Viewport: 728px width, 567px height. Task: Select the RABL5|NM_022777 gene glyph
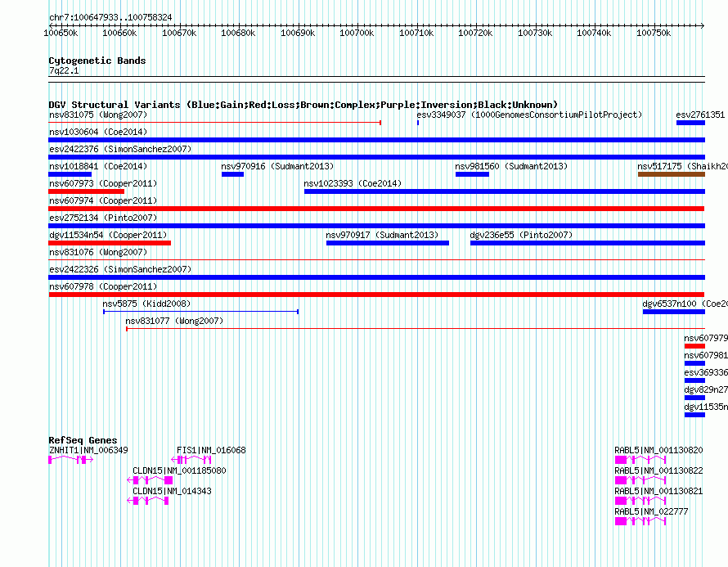pos(640,521)
